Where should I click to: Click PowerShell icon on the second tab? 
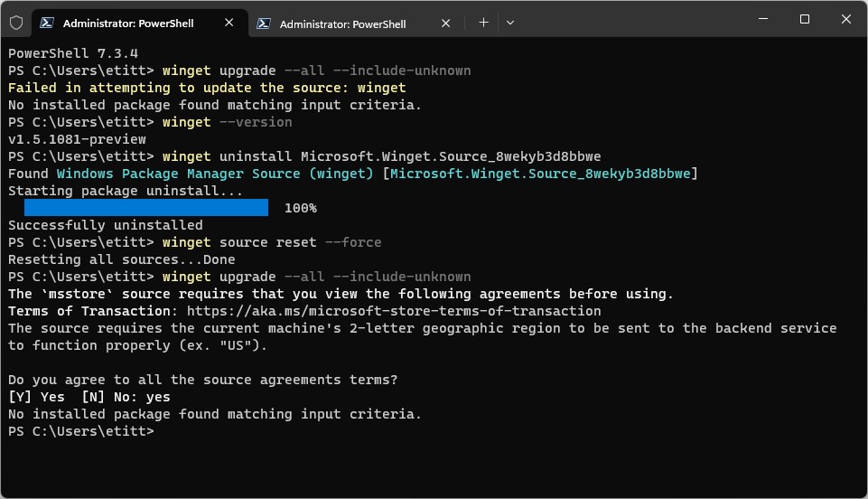point(264,24)
